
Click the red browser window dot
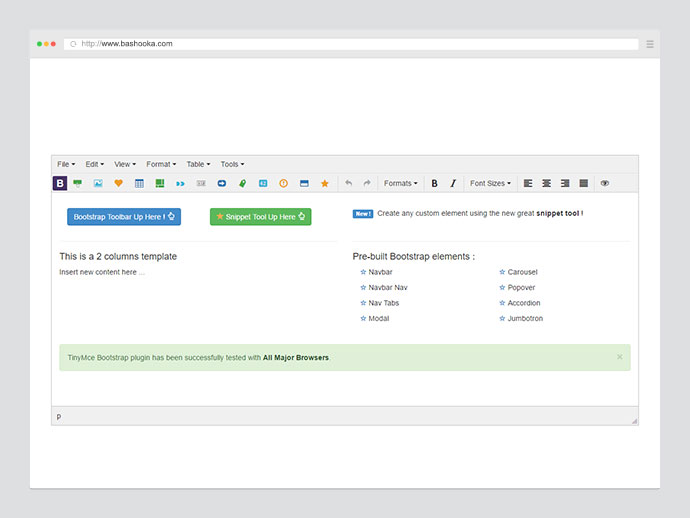[53, 44]
